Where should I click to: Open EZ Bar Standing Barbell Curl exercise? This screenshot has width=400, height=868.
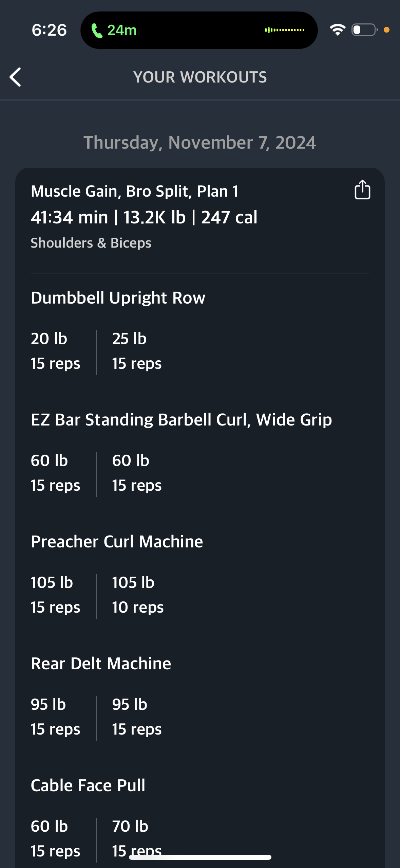point(181,420)
